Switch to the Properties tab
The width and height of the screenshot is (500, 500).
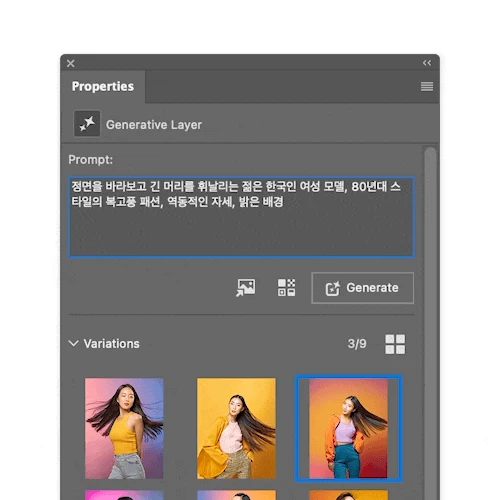pyautogui.click(x=103, y=87)
